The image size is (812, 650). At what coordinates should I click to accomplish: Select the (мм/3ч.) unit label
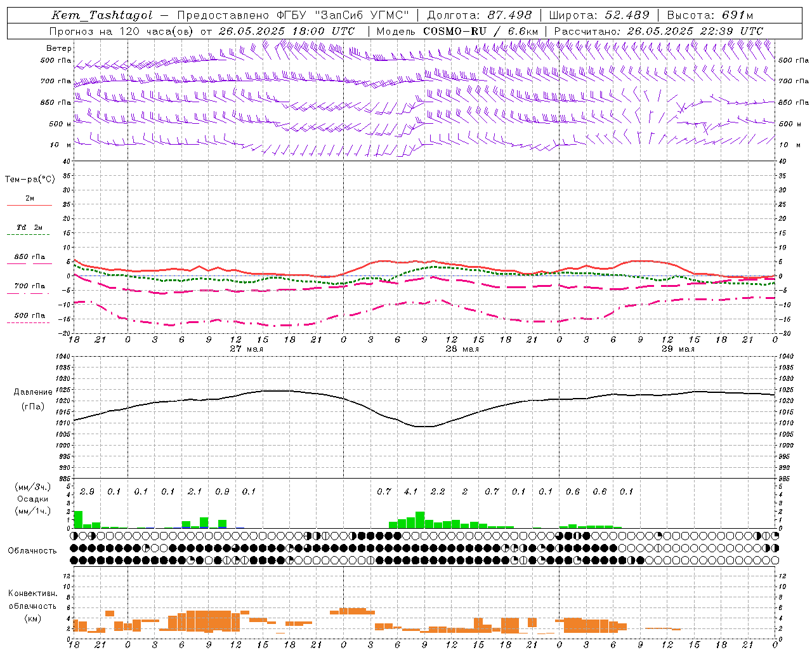click(33, 487)
